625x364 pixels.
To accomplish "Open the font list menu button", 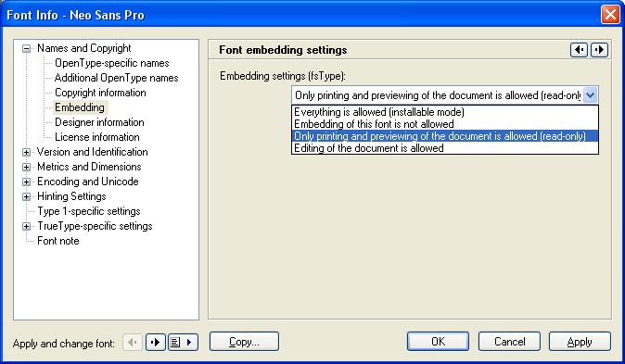I will 183,342.
